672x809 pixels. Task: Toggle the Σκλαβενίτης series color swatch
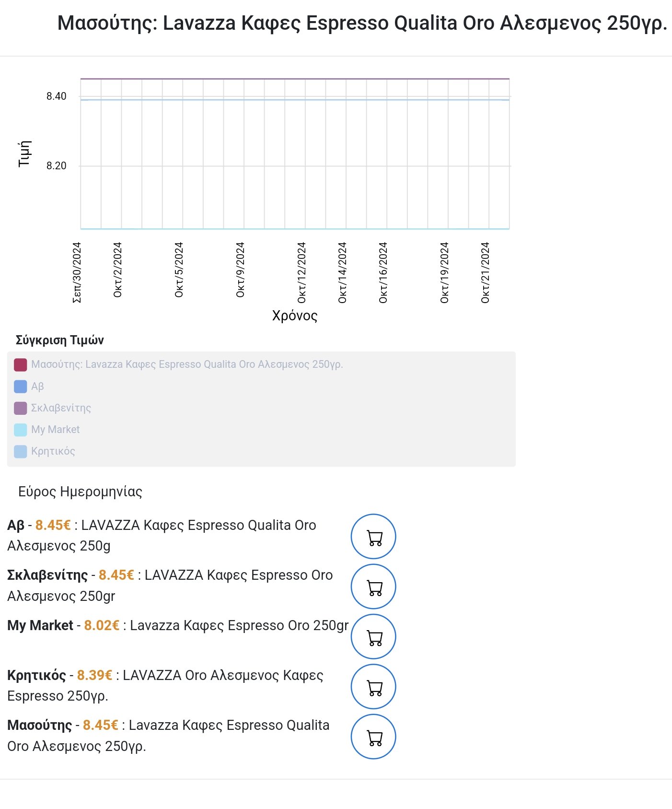[x=20, y=408]
